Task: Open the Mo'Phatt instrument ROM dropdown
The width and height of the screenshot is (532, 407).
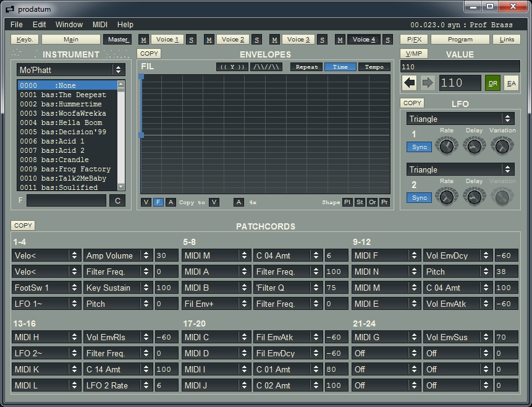Action: (x=71, y=70)
